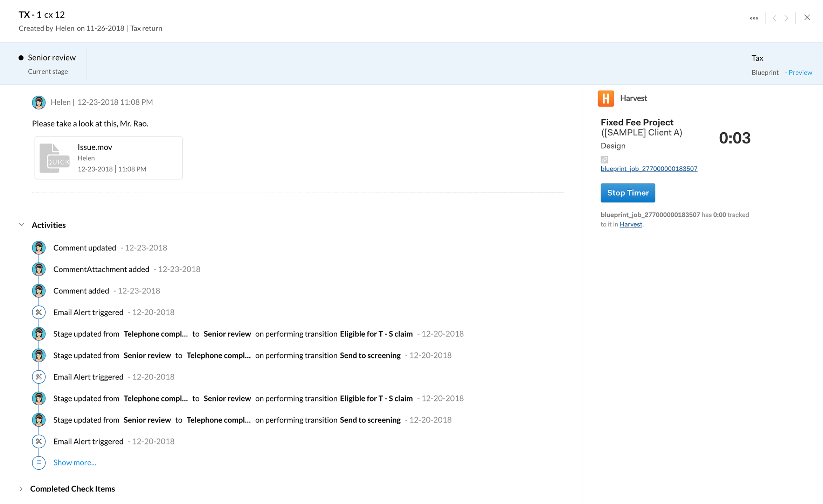Click tool icon of Email Alert above Show more
823x504 pixels.
pyautogui.click(x=39, y=441)
